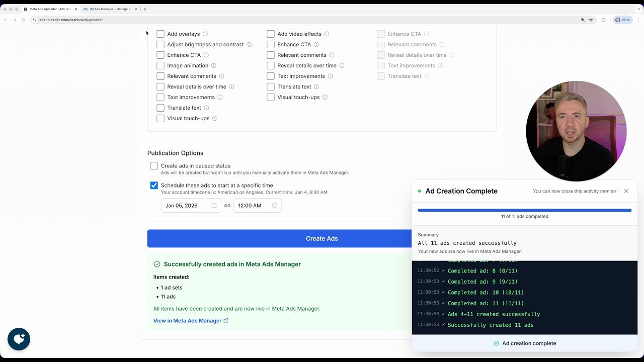Open the round chat widget with heart icon
Viewport: 644px width, 362px height.
pos(19,339)
